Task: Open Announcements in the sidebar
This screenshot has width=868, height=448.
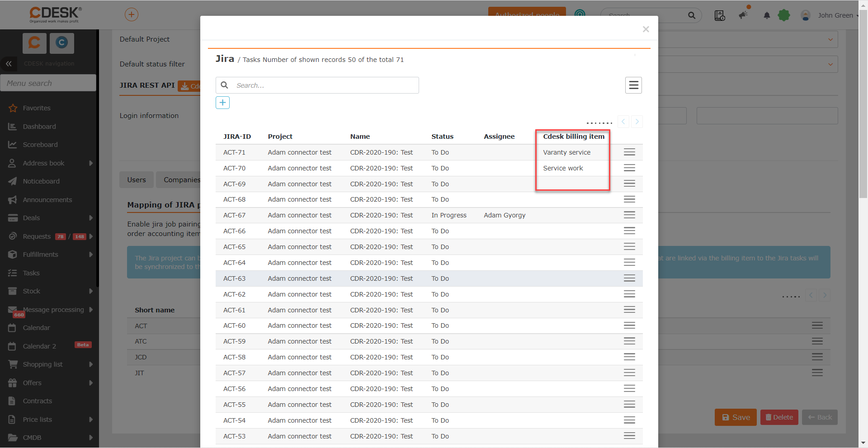Action: click(48, 200)
